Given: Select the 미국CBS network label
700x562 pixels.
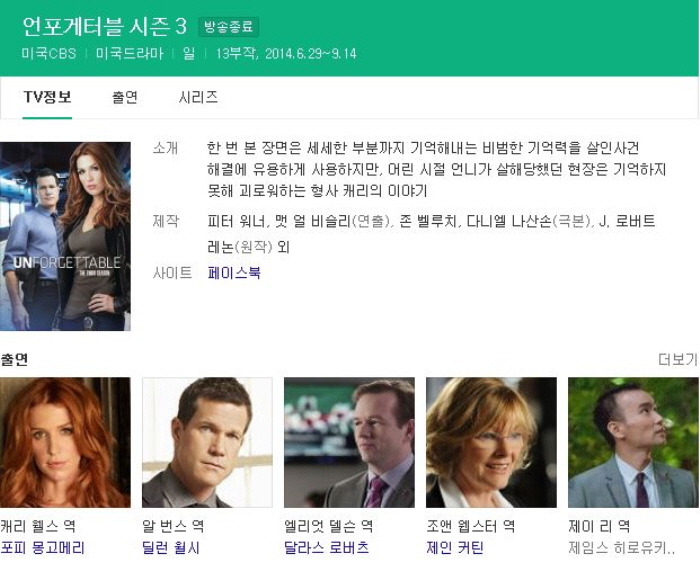Looking at the screenshot, I should tap(49, 54).
